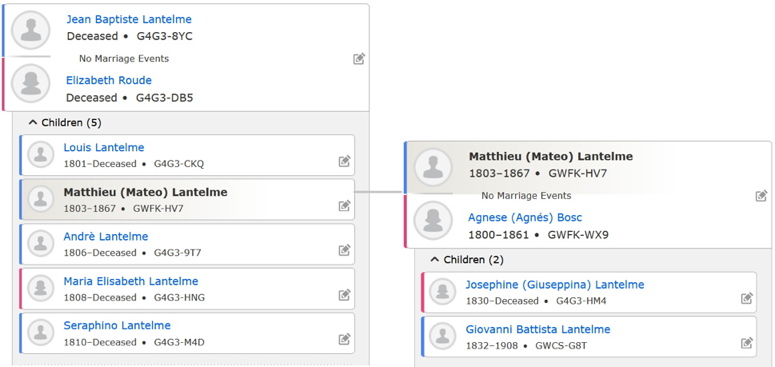The image size is (775, 367).
Task: Select Seraphino Lantelme name link
Action: point(117,326)
